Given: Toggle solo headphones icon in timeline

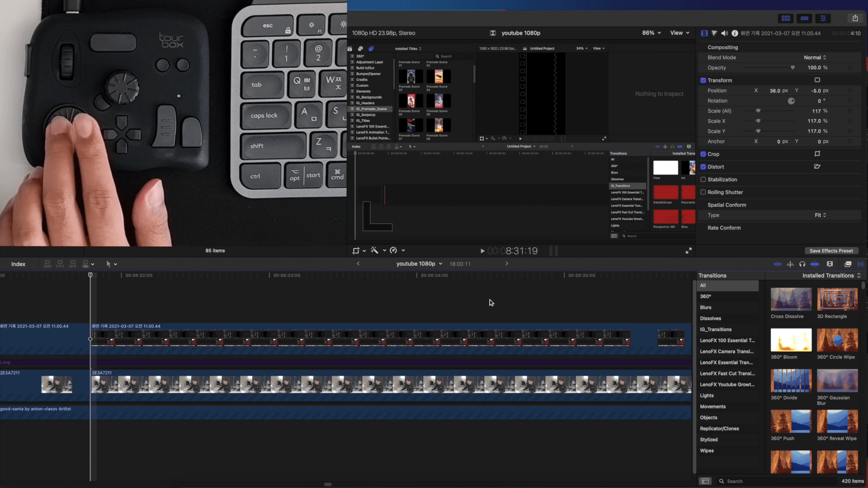Looking at the screenshot, I should [x=802, y=264].
